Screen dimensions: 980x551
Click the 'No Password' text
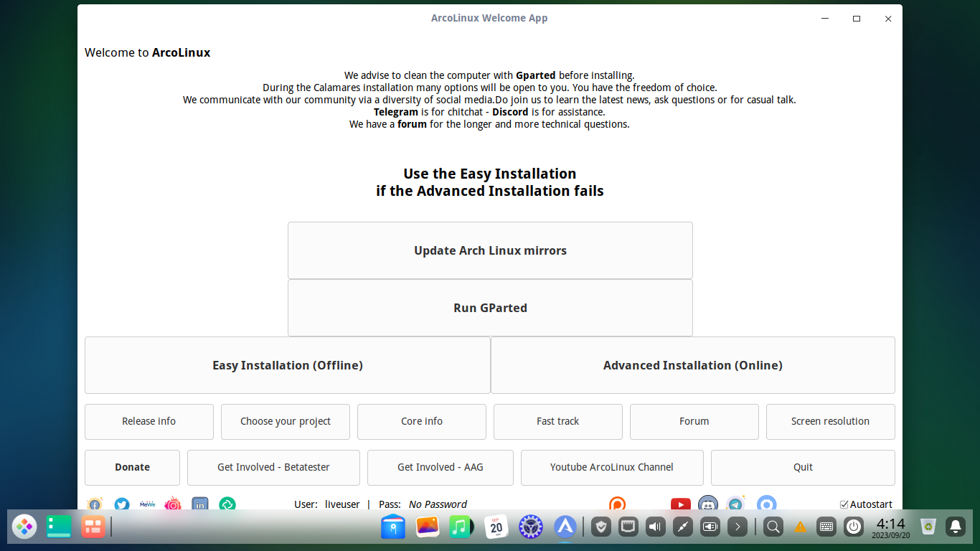(438, 504)
